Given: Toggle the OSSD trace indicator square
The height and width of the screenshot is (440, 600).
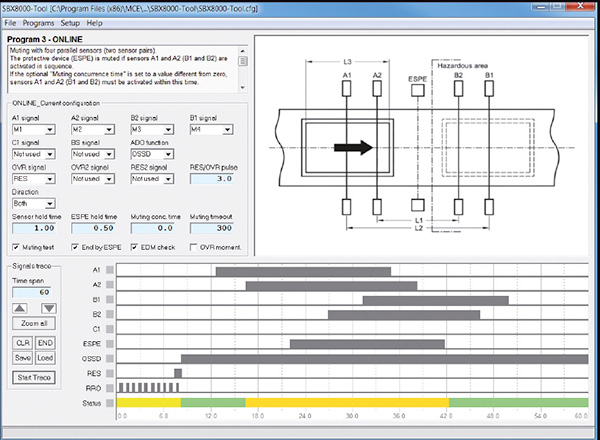Looking at the screenshot, I should pyautogui.click(x=110, y=359).
